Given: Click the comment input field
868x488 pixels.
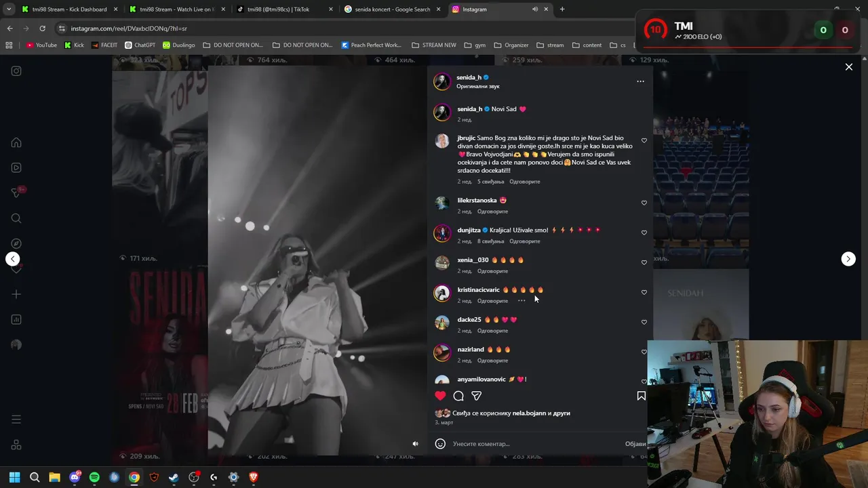Looking at the screenshot, I should point(536,444).
